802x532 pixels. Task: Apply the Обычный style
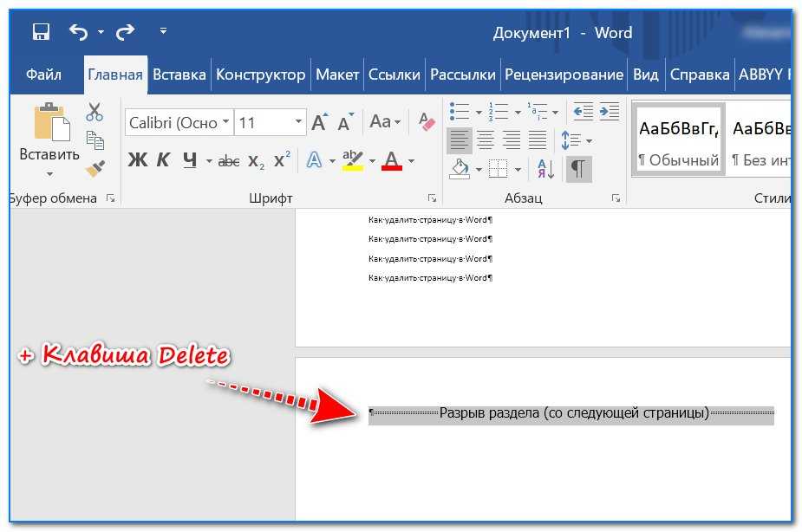click(x=678, y=139)
